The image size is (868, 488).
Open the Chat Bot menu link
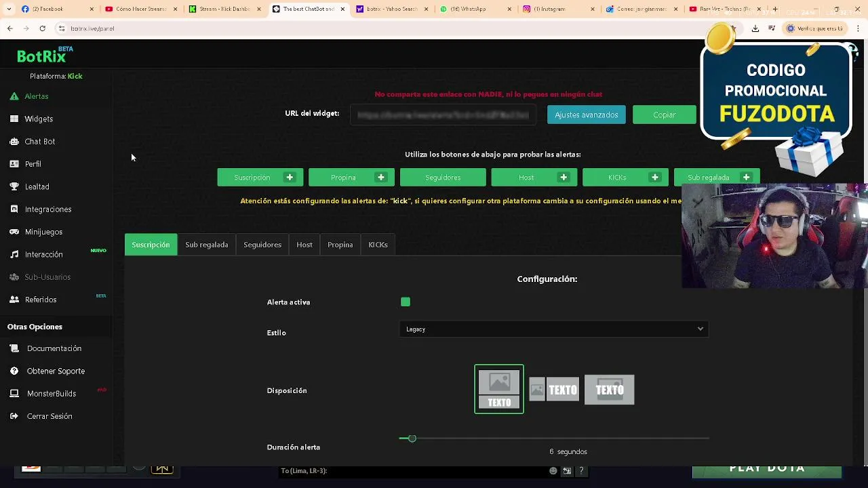coord(40,142)
